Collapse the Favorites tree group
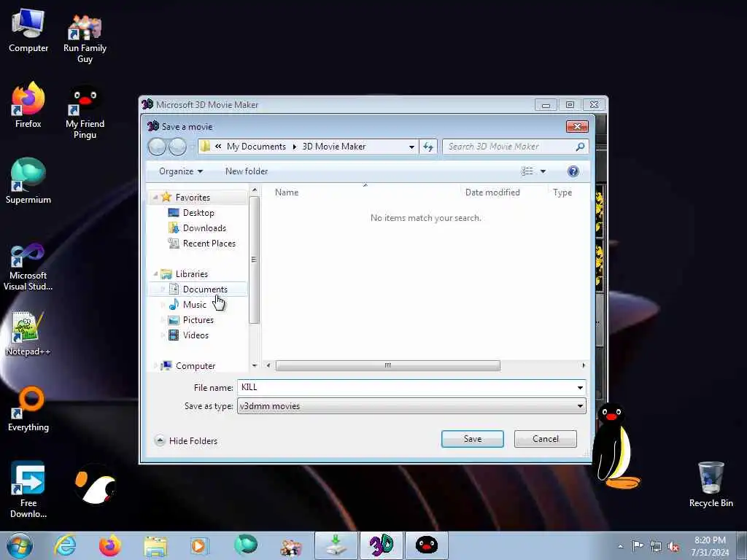747x560 pixels. [155, 197]
